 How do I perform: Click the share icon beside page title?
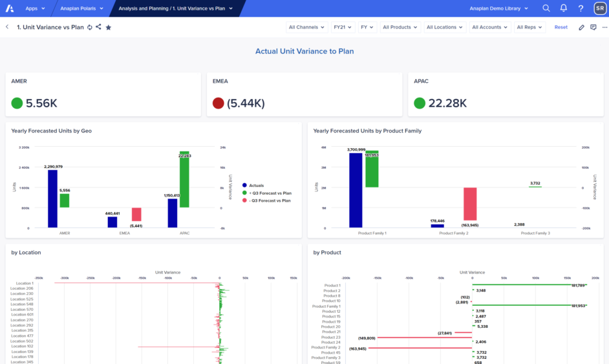point(98,27)
